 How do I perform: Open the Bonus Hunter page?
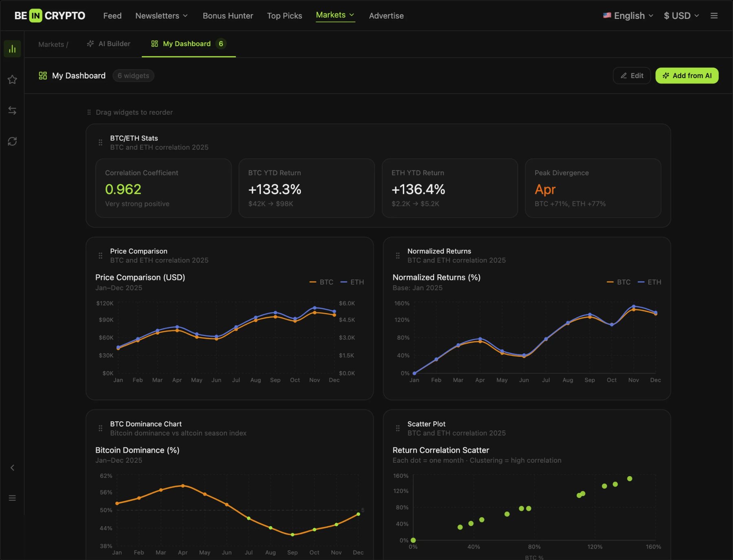[x=228, y=15]
